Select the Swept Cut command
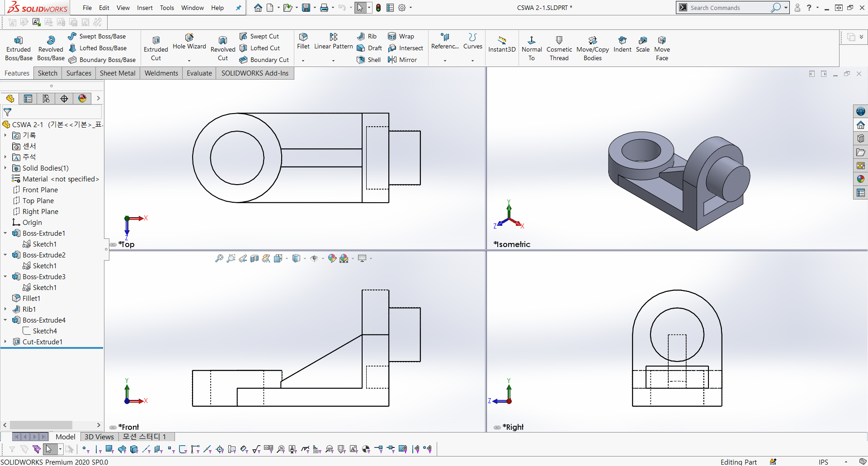Viewport: 868px width, 466px height. [x=259, y=36]
